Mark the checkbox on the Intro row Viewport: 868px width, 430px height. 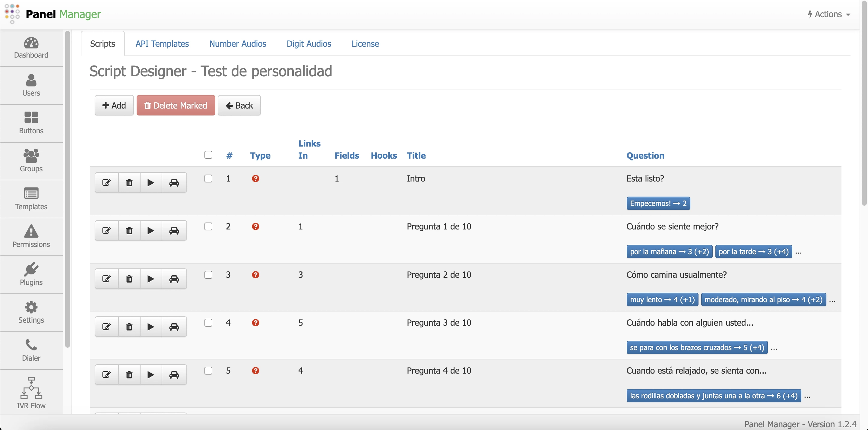tap(208, 179)
